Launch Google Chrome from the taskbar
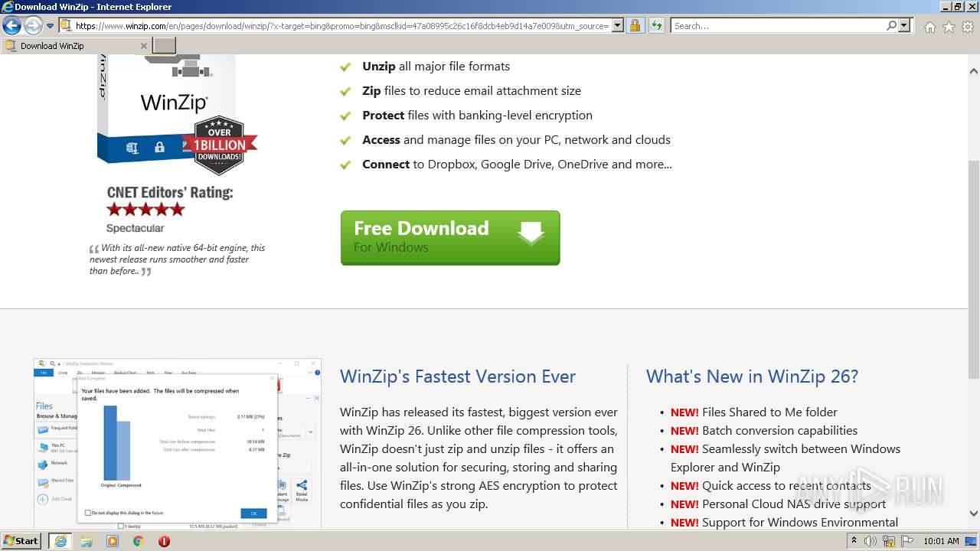 (138, 541)
